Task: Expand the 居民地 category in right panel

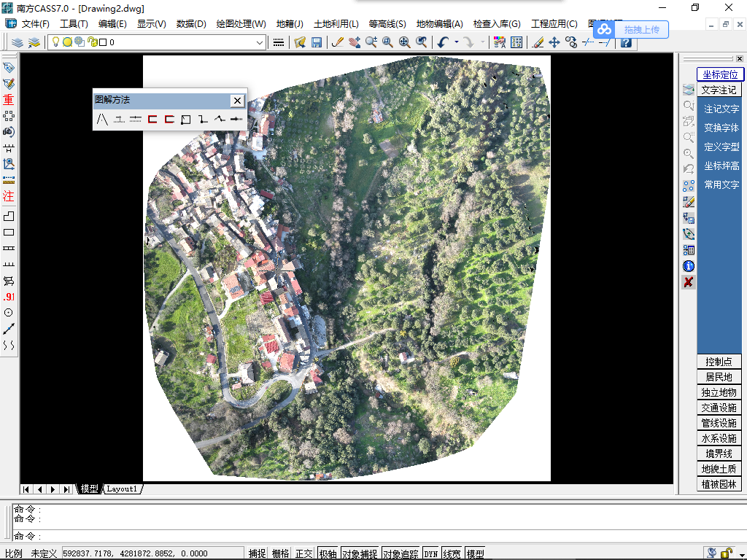Action: coord(719,377)
